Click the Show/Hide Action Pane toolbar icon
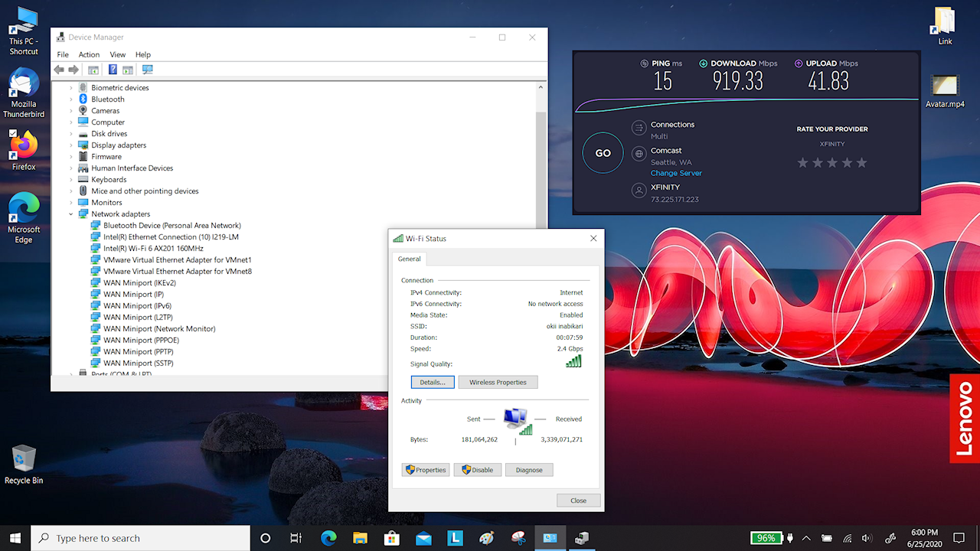The height and width of the screenshot is (551, 980). [128, 70]
